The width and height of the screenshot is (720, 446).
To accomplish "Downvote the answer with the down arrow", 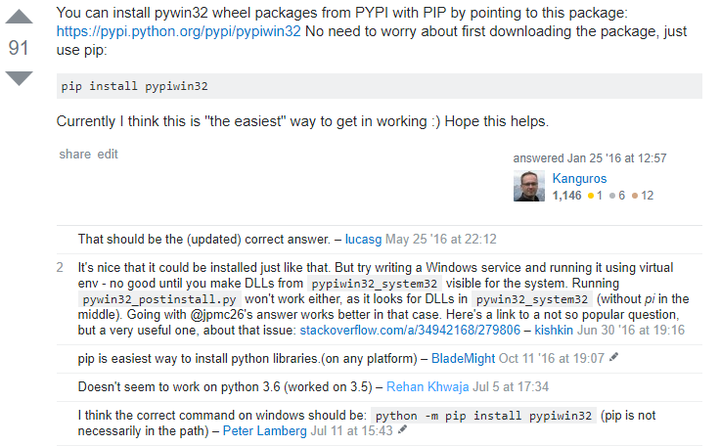I will (x=19, y=78).
